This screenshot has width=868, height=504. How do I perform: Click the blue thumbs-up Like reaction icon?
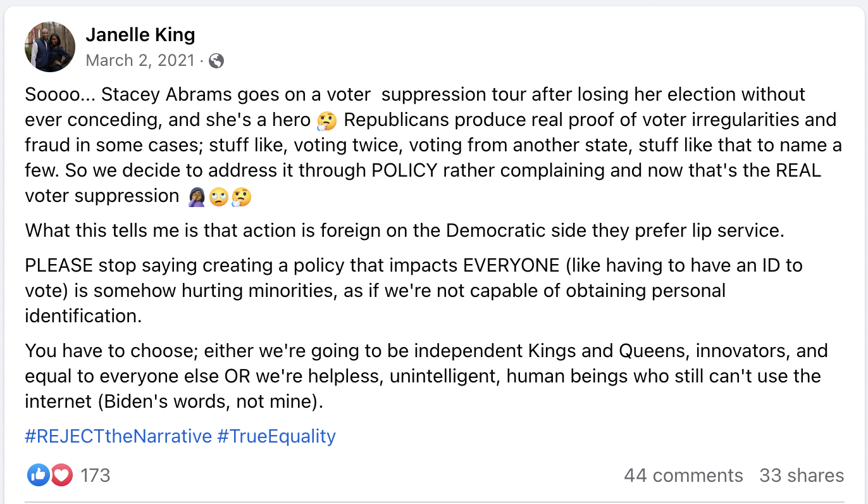pos(39,475)
